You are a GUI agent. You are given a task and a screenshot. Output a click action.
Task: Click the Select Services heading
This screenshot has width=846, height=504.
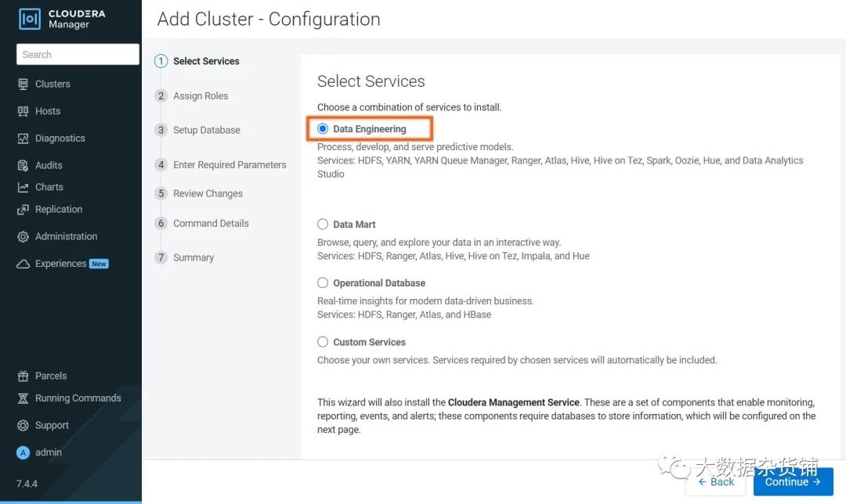point(371,81)
